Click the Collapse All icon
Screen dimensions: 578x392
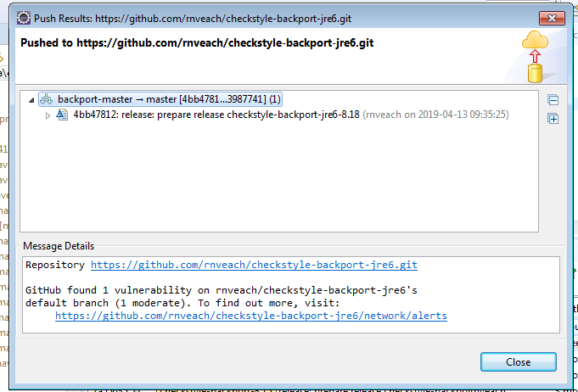click(x=553, y=100)
